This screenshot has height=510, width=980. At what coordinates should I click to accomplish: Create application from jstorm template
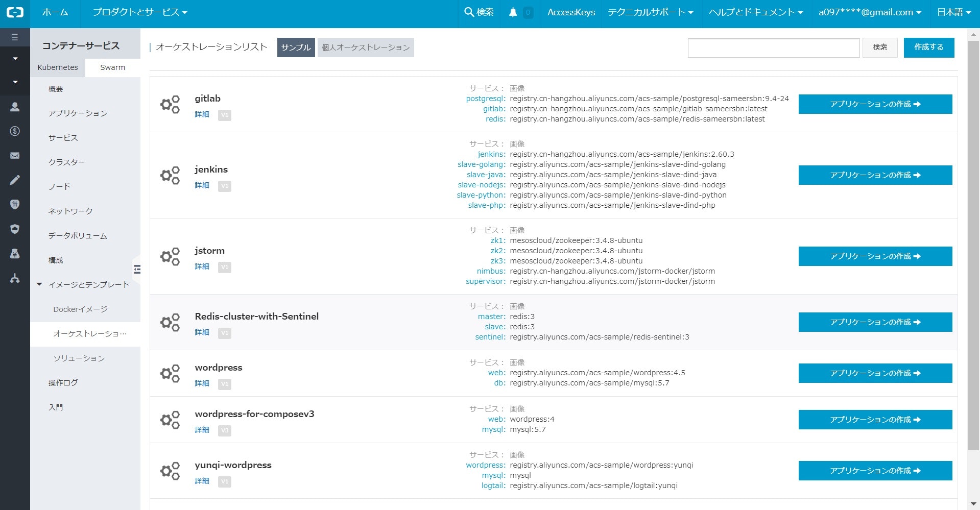point(875,256)
